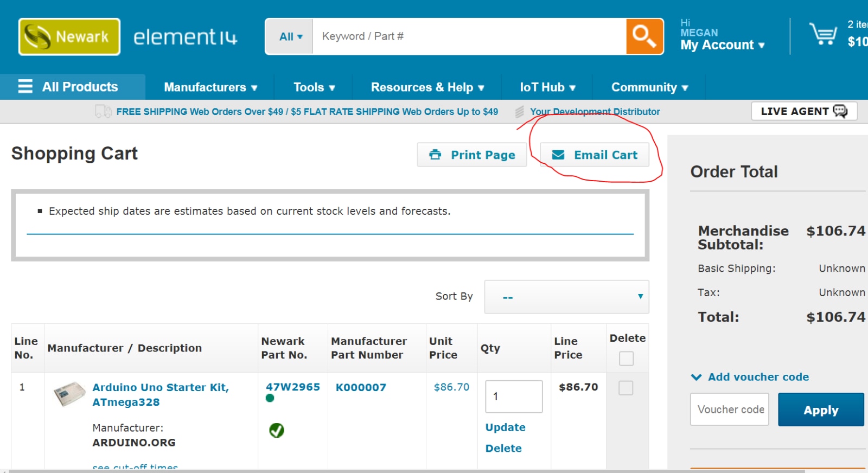Click the envelope icon on Email Cart
Image resolution: width=868 pixels, height=473 pixels.
(558, 155)
